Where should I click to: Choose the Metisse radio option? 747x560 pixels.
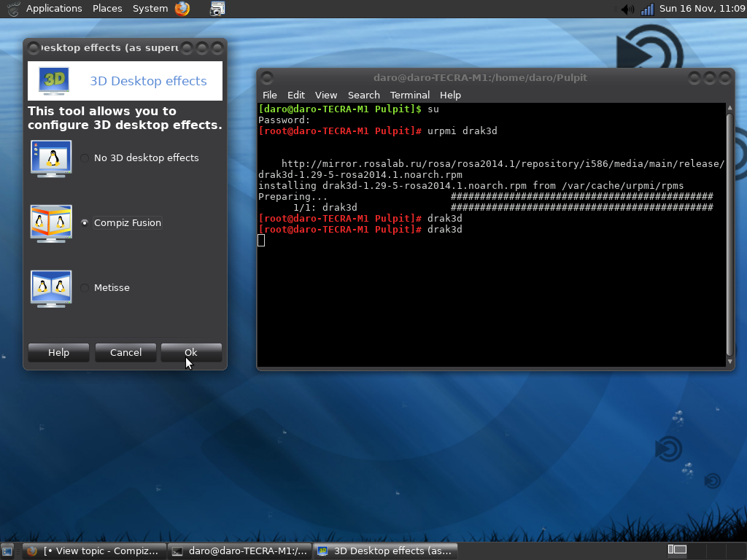tap(85, 288)
